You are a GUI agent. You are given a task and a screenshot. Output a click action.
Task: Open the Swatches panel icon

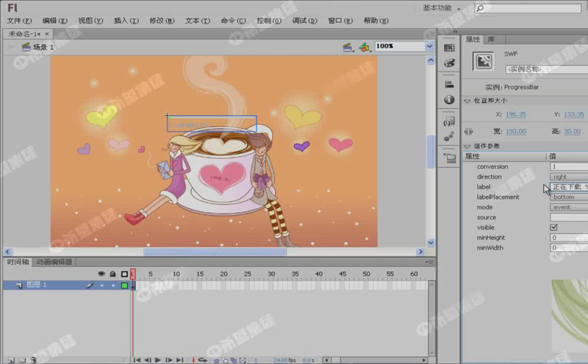449,48
